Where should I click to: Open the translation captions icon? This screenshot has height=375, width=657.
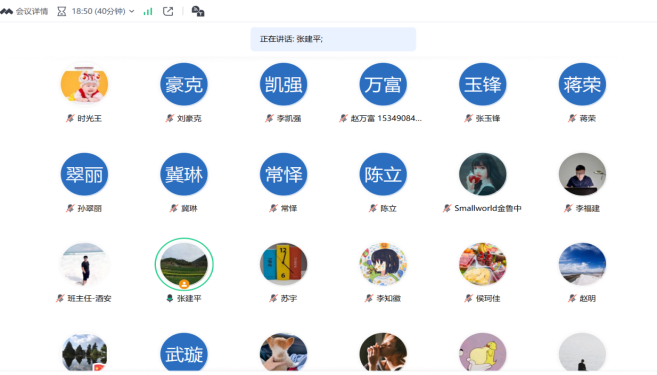coord(198,11)
